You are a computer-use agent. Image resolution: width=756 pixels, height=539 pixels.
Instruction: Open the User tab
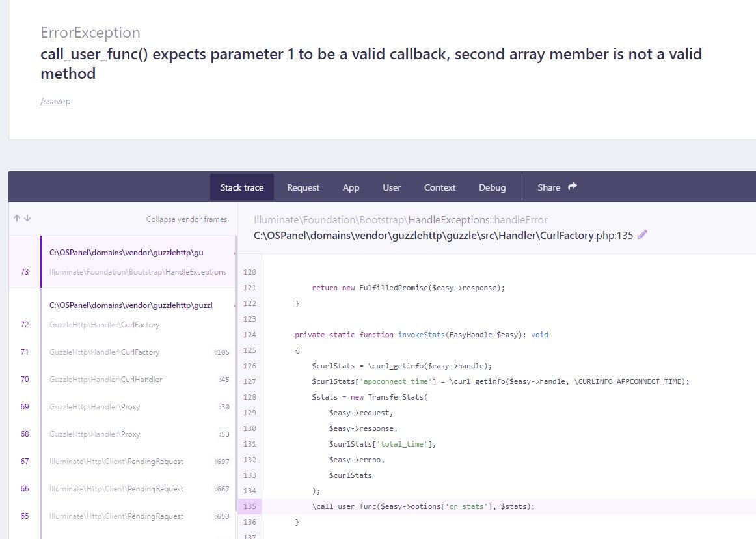pos(392,187)
